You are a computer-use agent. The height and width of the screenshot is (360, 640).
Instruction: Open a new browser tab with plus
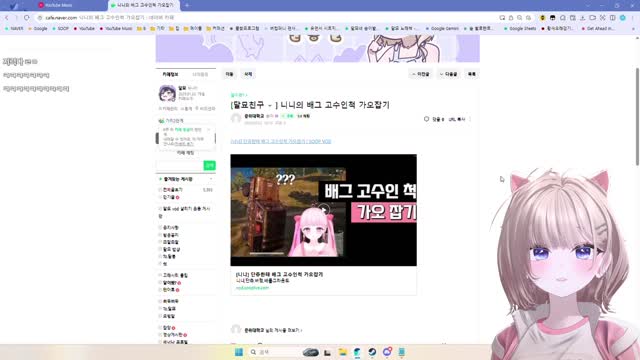(x=187, y=5)
